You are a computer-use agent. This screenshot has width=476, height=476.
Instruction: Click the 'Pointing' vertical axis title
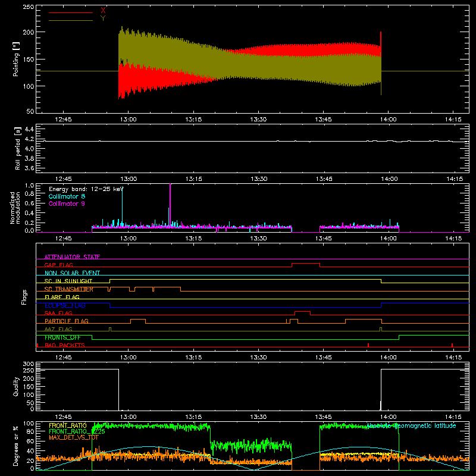[16, 59]
